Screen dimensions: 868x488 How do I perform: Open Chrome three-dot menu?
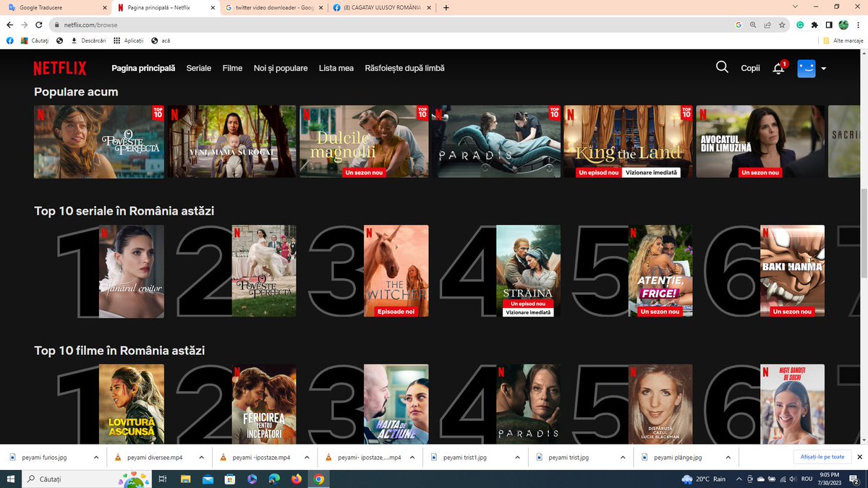tap(858, 25)
